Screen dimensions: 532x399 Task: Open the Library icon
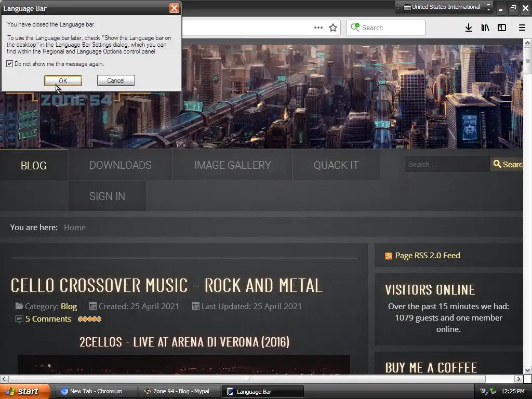click(x=485, y=28)
